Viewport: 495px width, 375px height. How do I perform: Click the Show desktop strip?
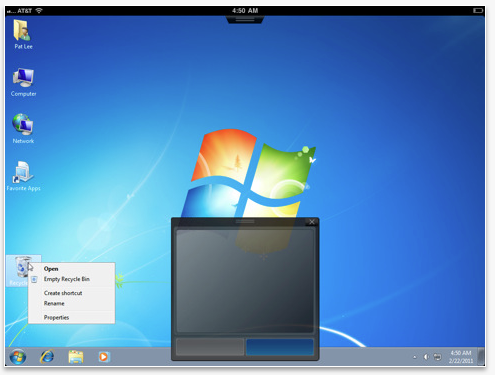[x=481, y=356]
